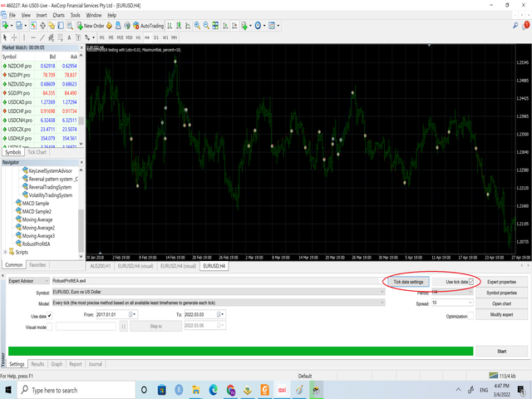
Task: Toggle the Terminal panel icon
Action: tap(61, 26)
